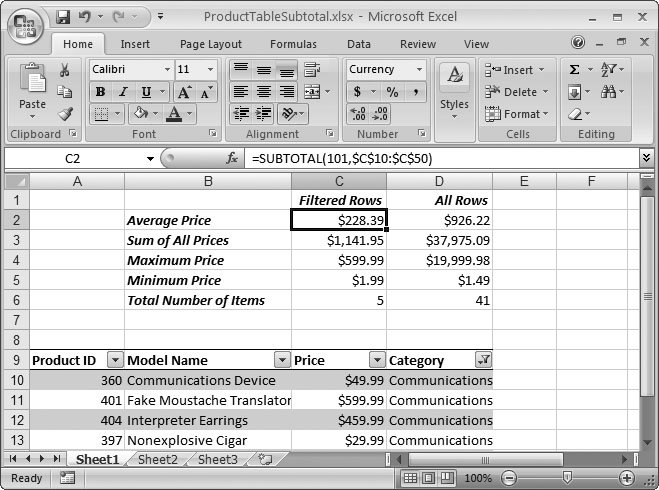Click the Styles button
This screenshot has height=490, width=659.
[x=454, y=90]
